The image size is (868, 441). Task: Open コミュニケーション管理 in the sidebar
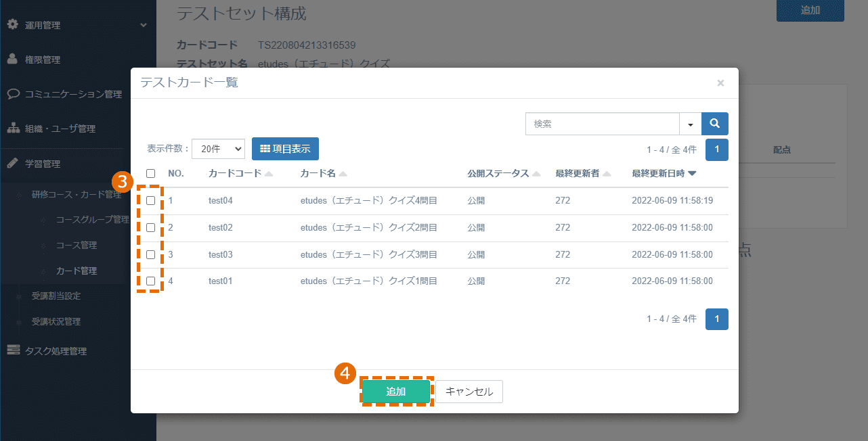(73, 94)
